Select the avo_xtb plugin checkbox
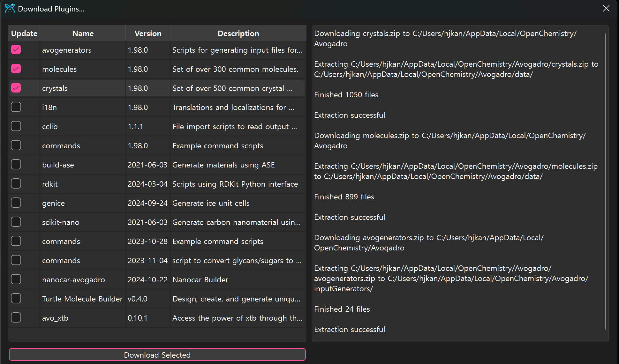 tap(16, 318)
